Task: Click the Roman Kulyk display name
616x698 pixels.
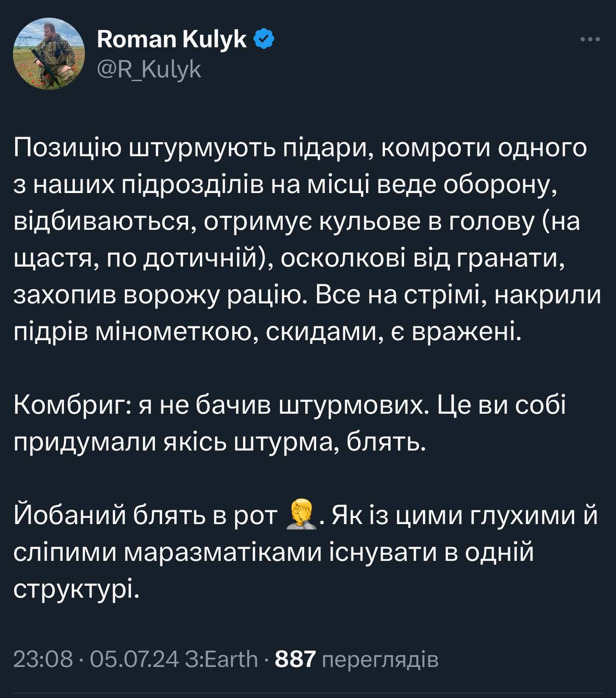Action: pyautogui.click(x=171, y=39)
